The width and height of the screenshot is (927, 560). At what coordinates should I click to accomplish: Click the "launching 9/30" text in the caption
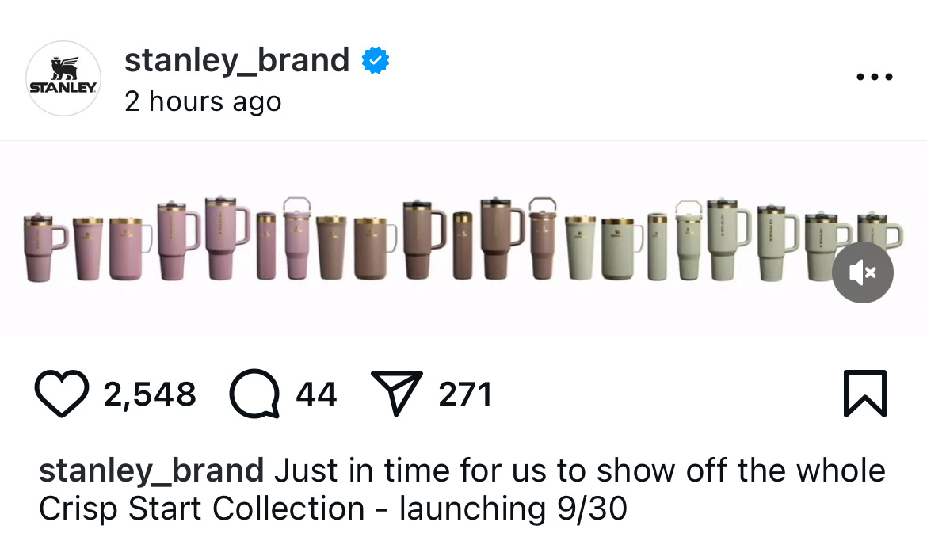click(x=513, y=509)
